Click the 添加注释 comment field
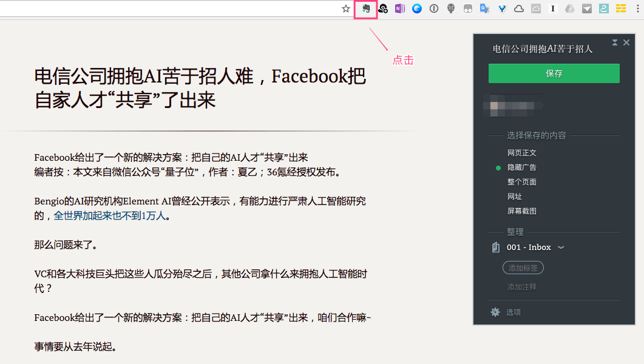The image size is (644, 364). point(522,287)
